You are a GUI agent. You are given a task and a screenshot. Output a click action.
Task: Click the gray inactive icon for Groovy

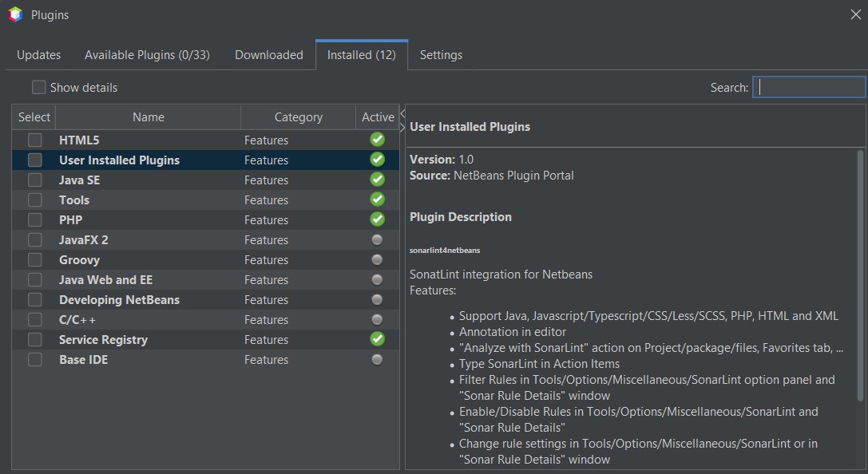(x=377, y=260)
